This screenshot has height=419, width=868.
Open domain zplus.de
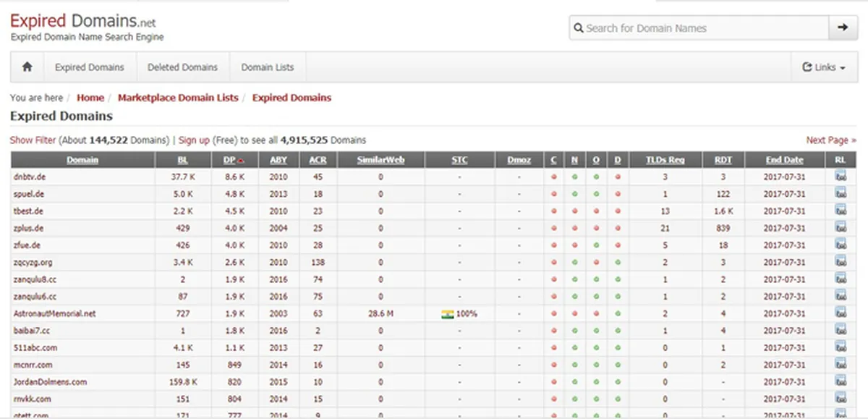[x=28, y=229]
